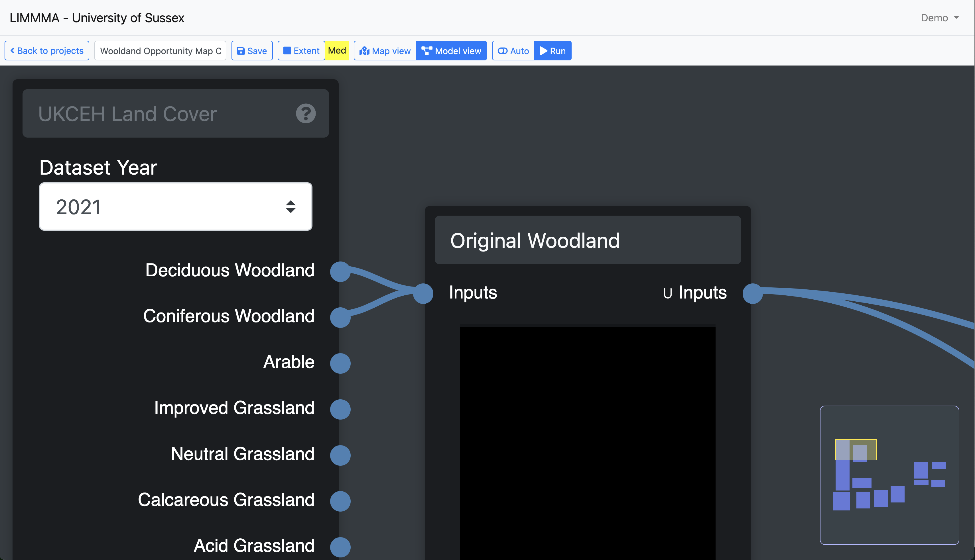This screenshot has width=975, height=560.
Task: Run the model
Action: 553,51
